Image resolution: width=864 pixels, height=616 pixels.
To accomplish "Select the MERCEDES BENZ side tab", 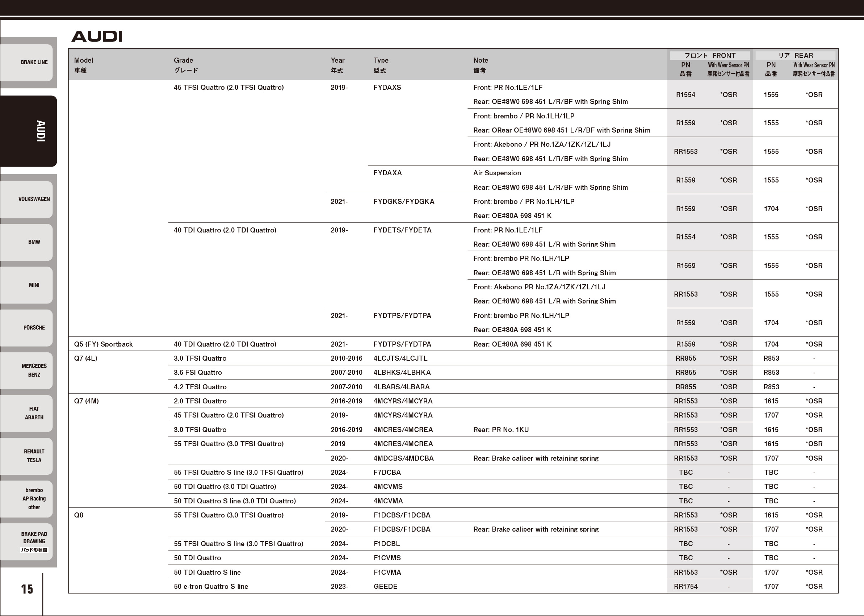I will [26, 370].
